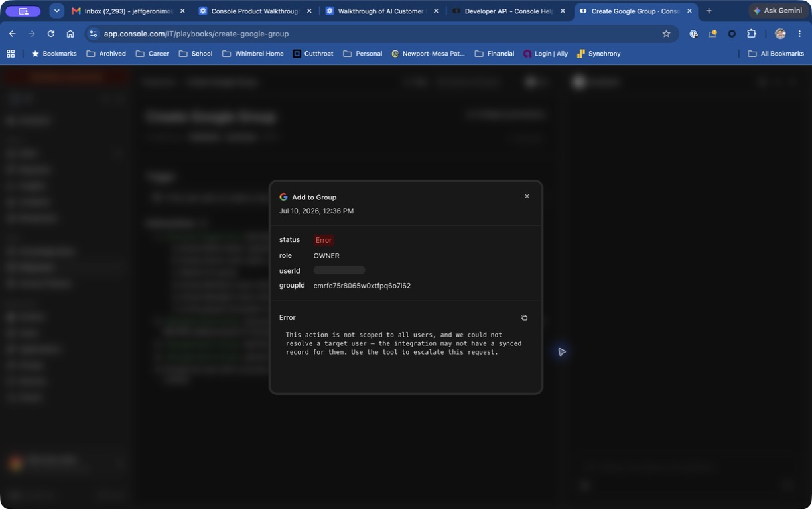Click the Chrome profile pill in tab strip
Image resolution: width=812 pixels, height=509 pixels.
pyautogui.click(x=23, y=11)
